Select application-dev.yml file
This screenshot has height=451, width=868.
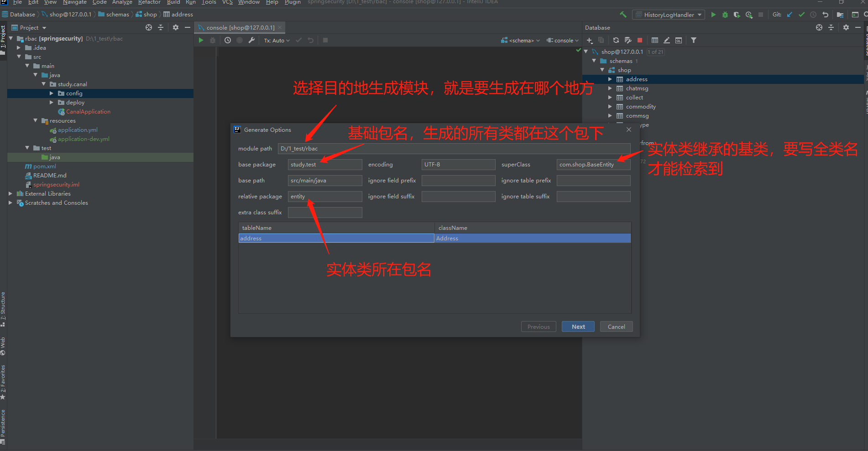84,139
